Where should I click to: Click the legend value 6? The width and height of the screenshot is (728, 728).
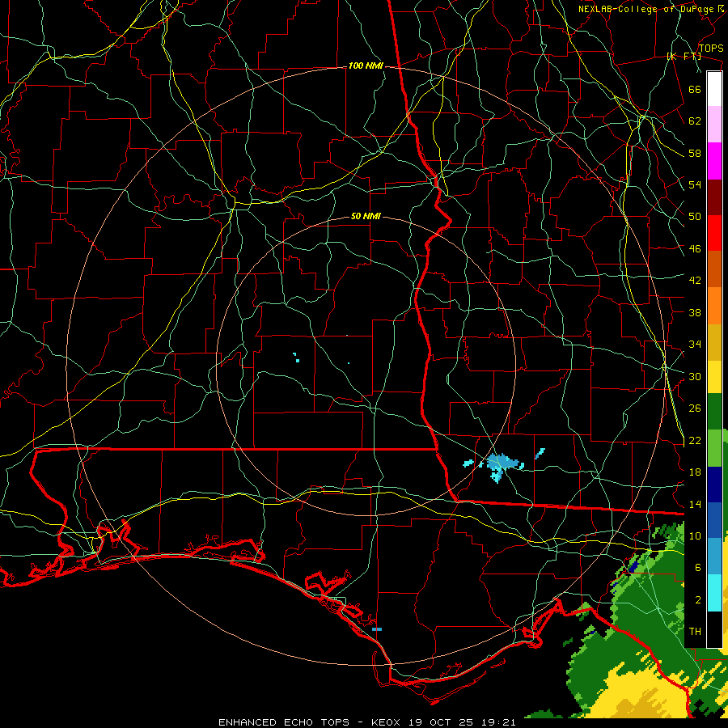pos(698,568)
